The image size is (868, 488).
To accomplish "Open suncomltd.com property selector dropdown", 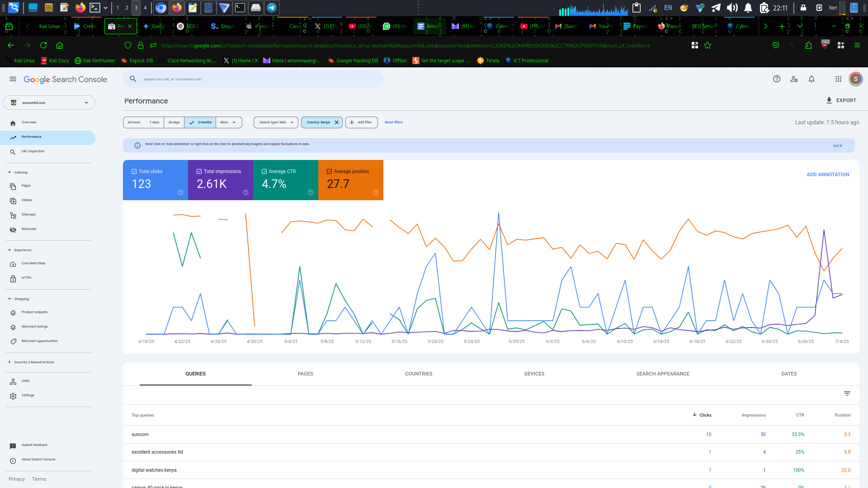I will [49, 103].
